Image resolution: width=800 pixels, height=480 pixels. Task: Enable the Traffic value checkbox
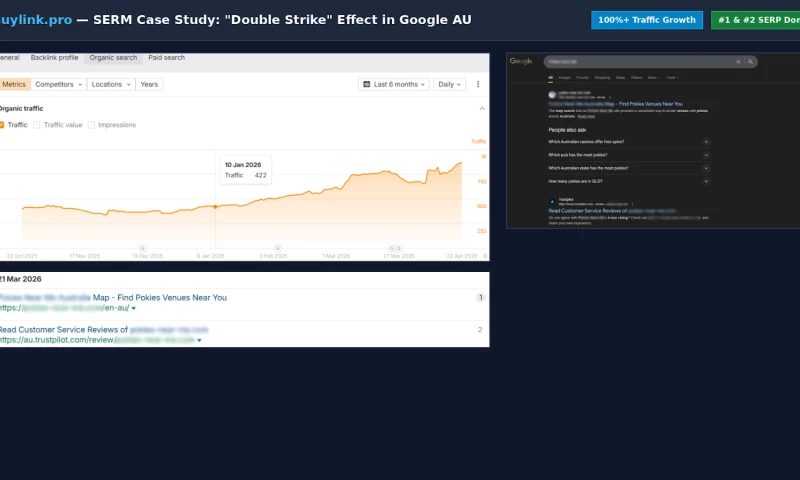point(37,125)
